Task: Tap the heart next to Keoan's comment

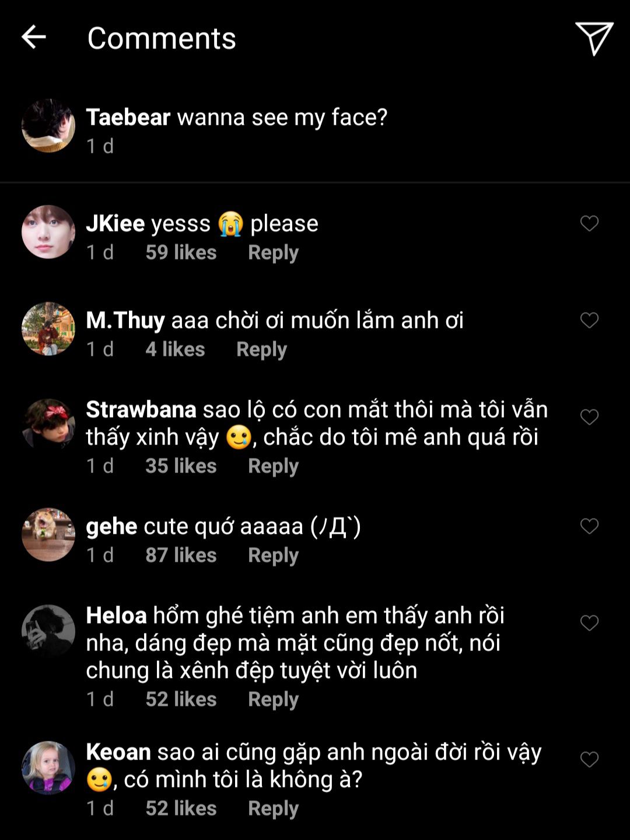Action: [x=589, y=759]
